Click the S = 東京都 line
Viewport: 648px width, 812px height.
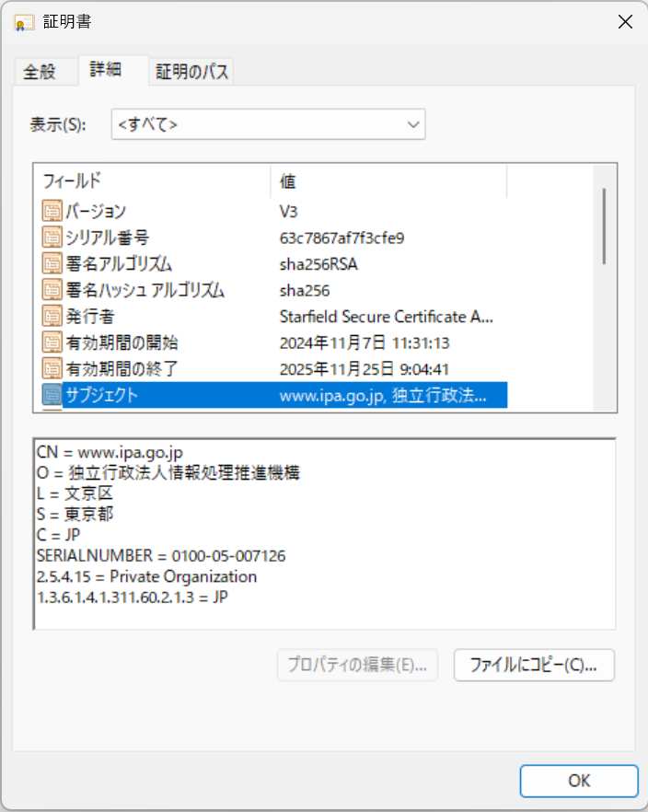[x=75, y=515]
